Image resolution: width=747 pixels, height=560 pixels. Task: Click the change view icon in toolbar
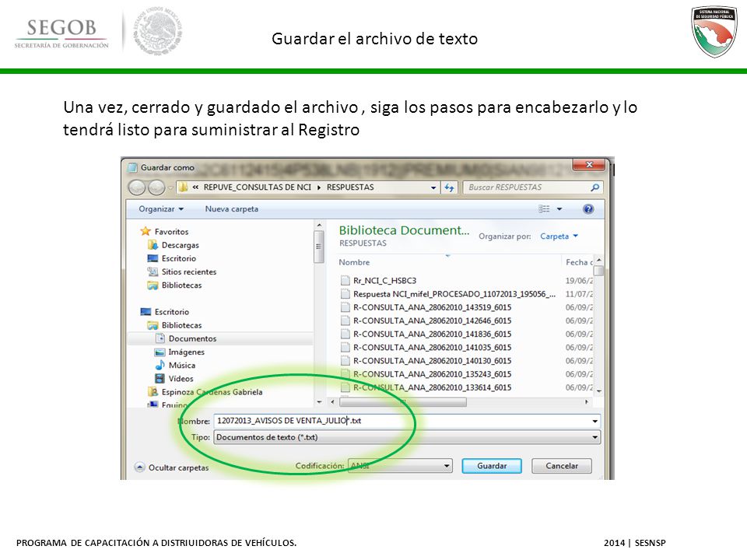[544, 209]
